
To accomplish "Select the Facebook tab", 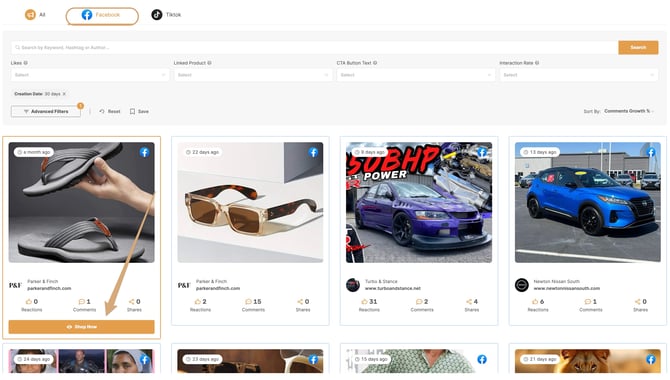I will (102, 16).
